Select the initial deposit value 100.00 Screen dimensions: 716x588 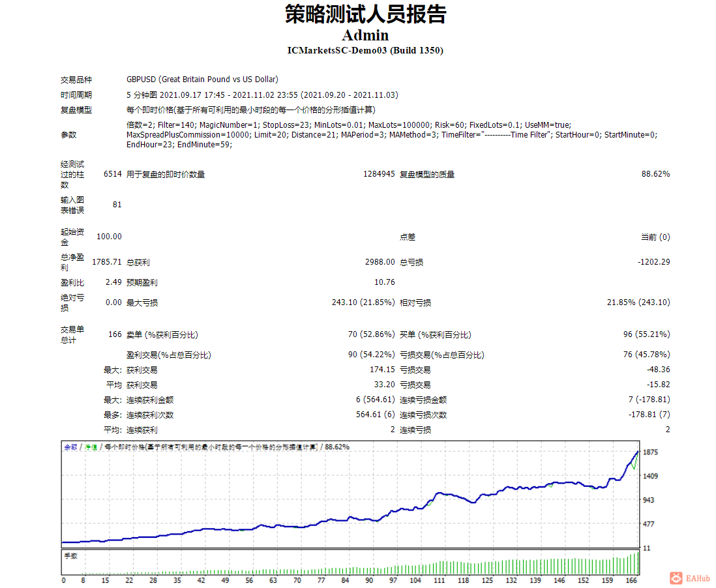pyautogui.click(x=109, y=237)
